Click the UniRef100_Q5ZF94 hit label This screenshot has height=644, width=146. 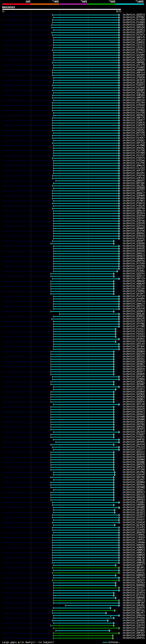[x=134, y=261]
